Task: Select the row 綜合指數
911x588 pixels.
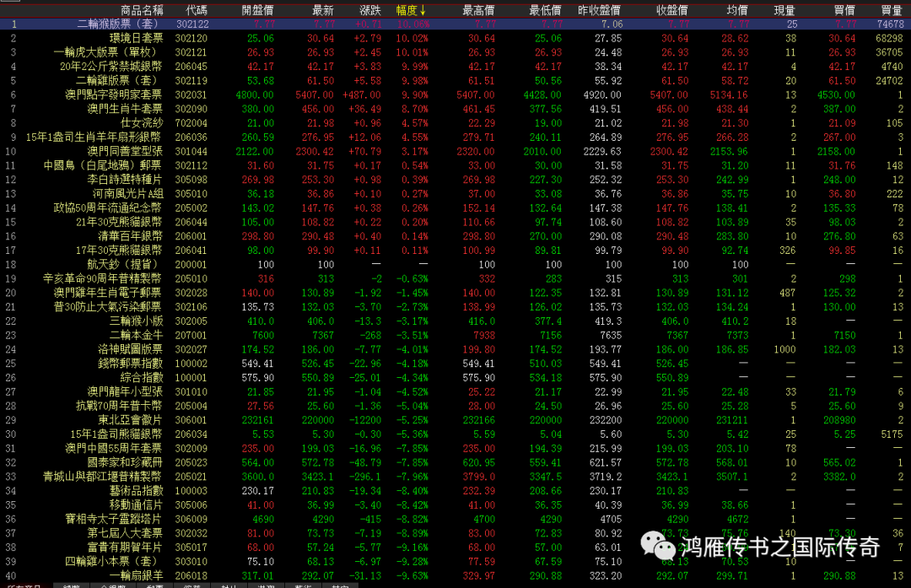Action: pos(455,377)
